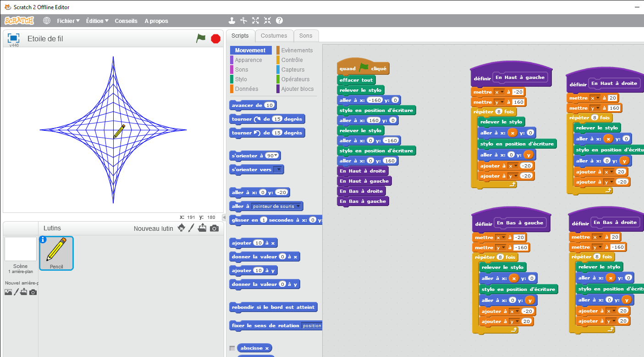Select the scissors delete tool
Viewport: 644px width, 357px height.
(244, 21)
